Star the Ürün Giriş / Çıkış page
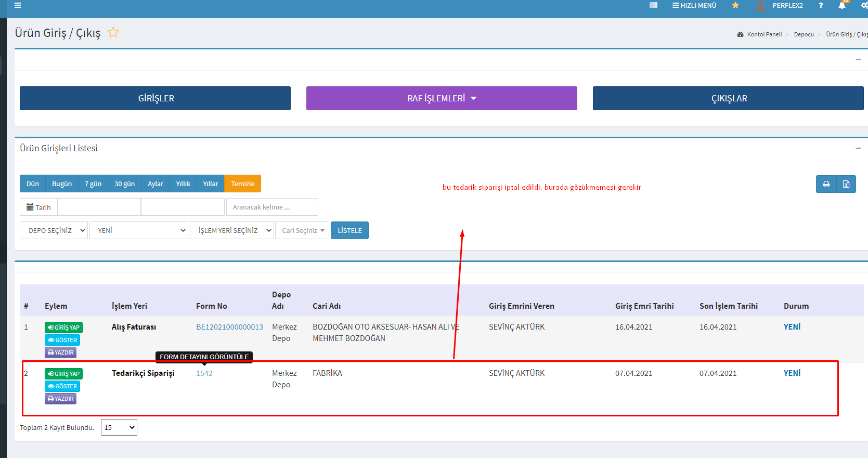The image size is (868, 458). [x=113, y=33]
